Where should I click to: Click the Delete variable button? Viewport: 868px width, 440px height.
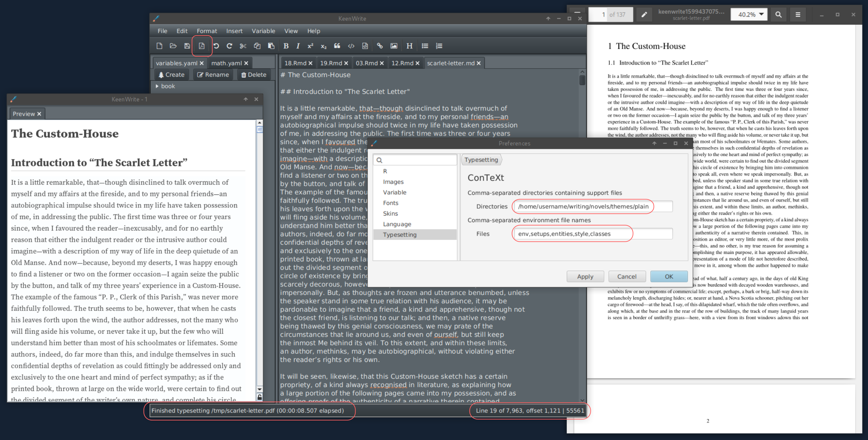point(254,75)
